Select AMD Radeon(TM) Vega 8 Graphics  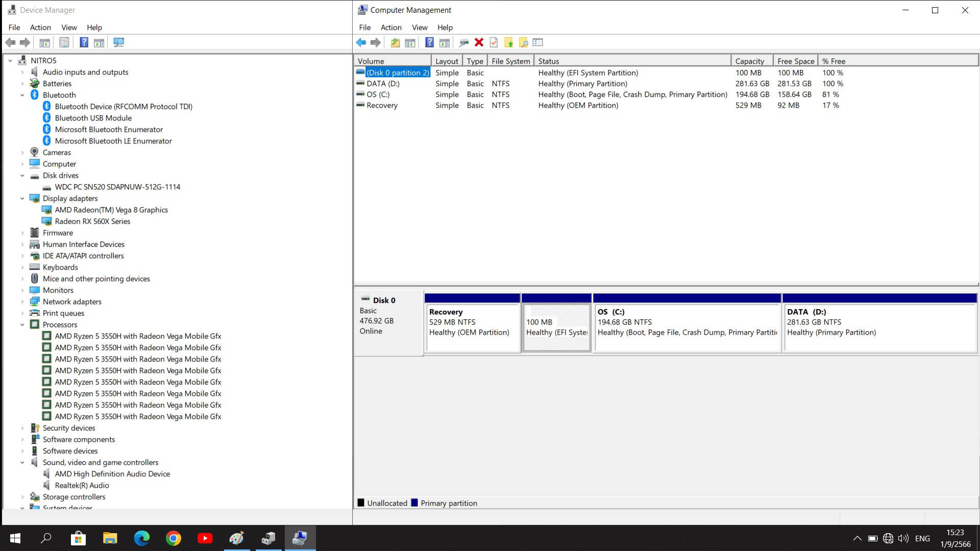point(111,210)
